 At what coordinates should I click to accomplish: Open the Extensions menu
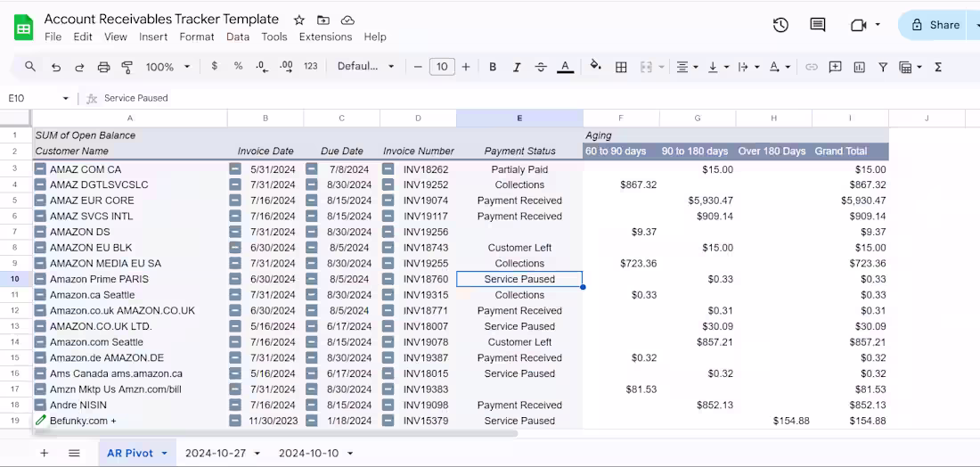(325, 37)
